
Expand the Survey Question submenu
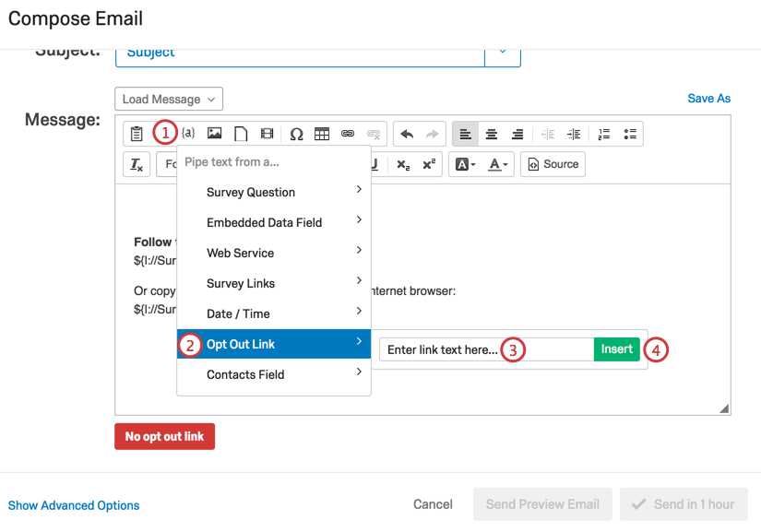(x=274, y=192)
